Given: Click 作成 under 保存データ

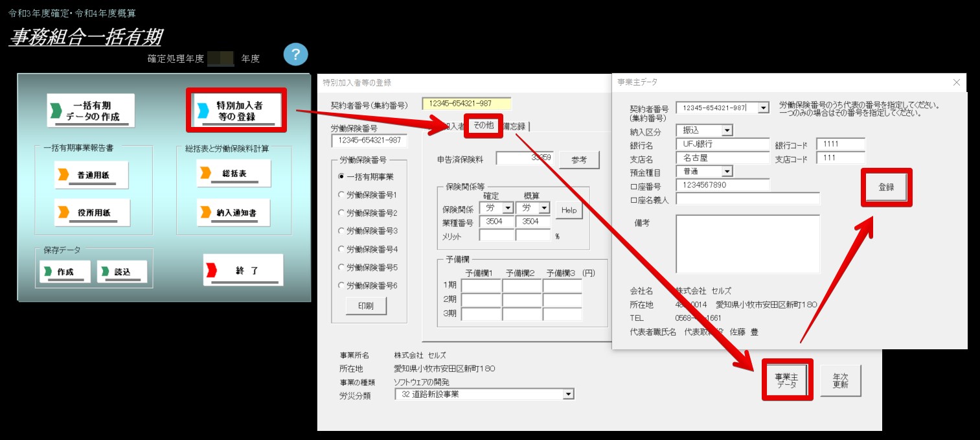Looking at the screenshot, I should click(x=65, y=272).
